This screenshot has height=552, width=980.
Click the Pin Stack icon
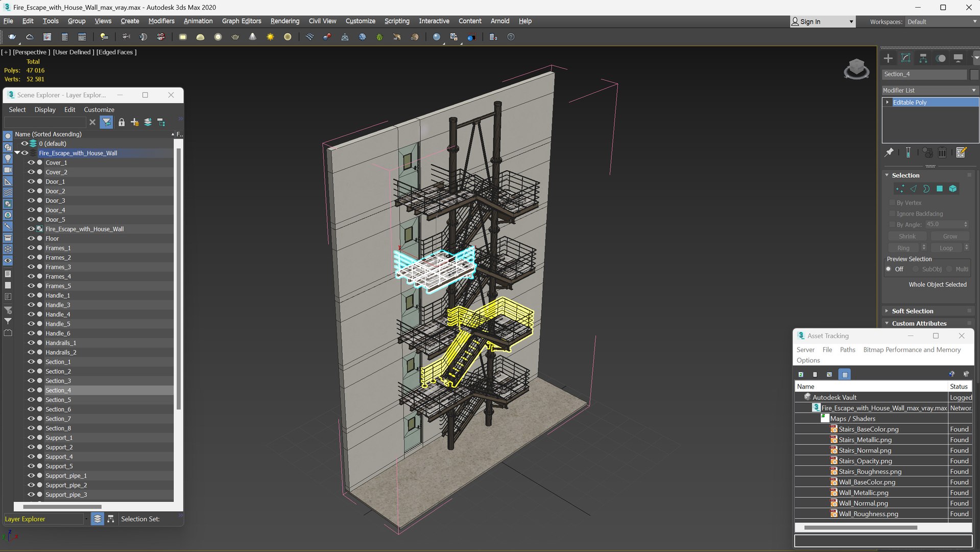(889, 152)
